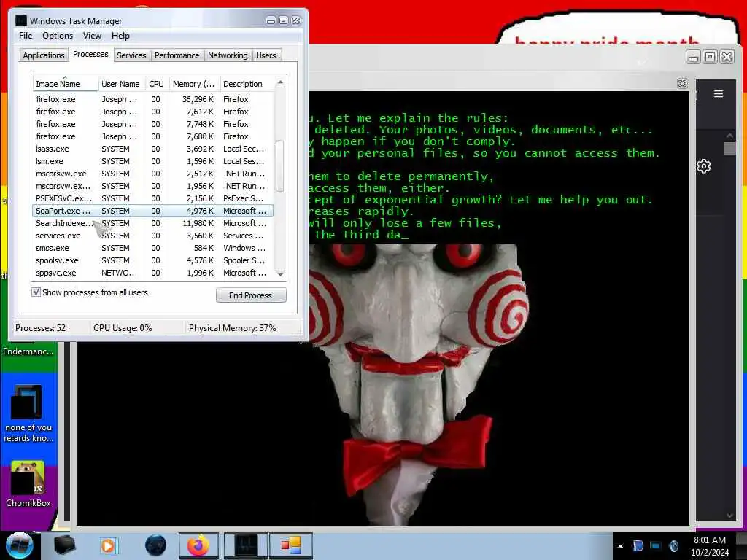
Task: Select the firefox.exe row using 7,680 K
Action: [x=153, y=136]
